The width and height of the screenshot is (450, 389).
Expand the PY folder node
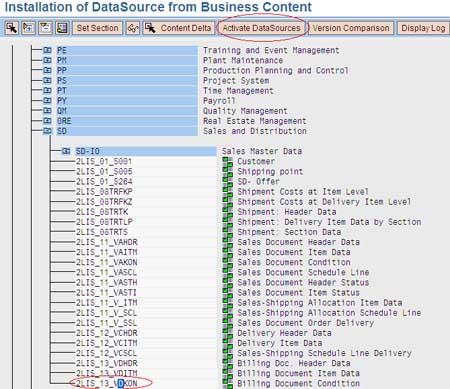pyautogui.click(x=47, y=101)
